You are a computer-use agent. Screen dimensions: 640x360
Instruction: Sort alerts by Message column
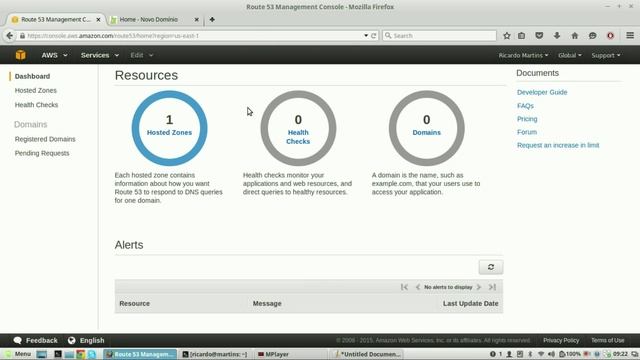pyautogui.click(x=267, y=303)
